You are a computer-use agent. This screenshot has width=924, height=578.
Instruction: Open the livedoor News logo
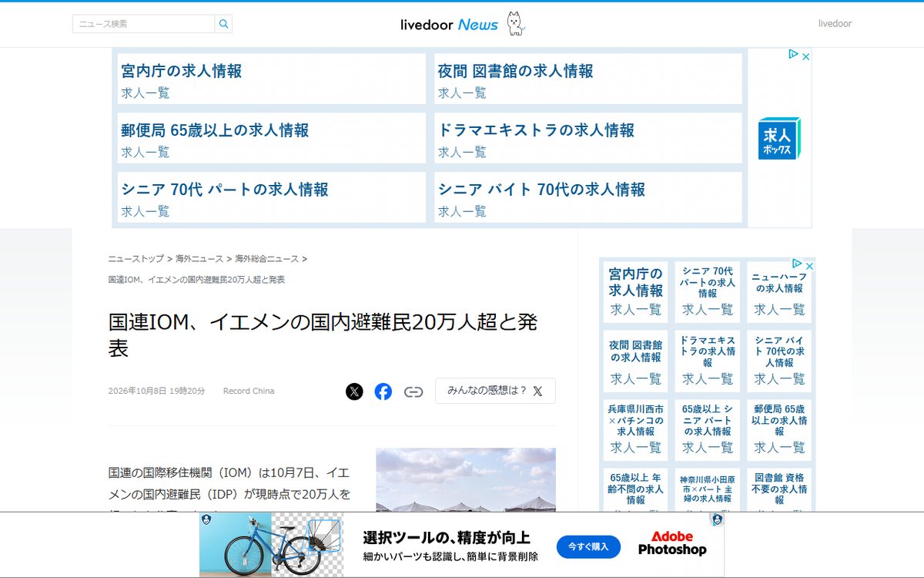463,24
